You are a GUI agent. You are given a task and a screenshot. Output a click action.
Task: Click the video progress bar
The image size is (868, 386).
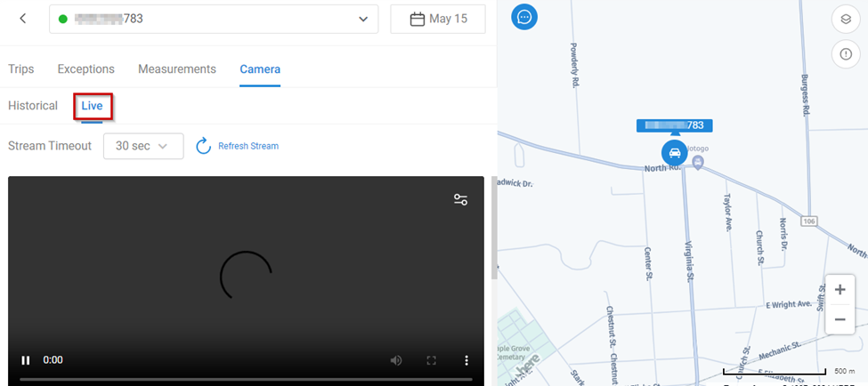point(247,380)
